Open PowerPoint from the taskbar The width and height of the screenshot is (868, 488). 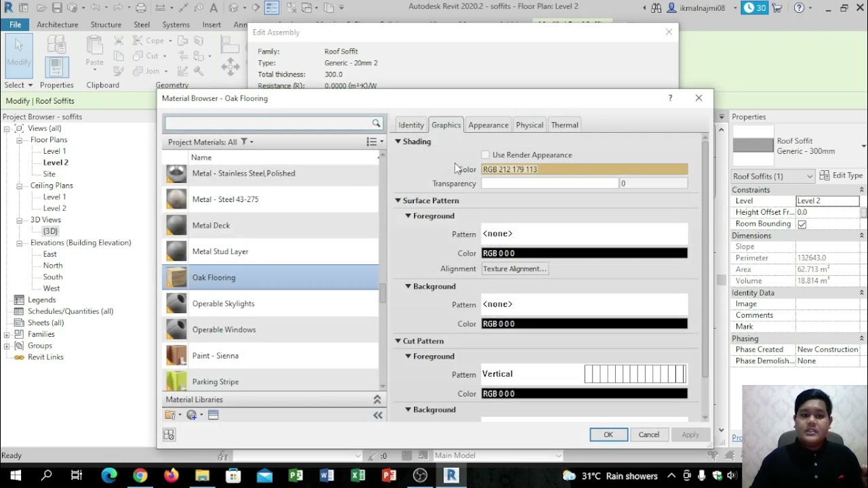pyautogui.click(x=389, y=476)
